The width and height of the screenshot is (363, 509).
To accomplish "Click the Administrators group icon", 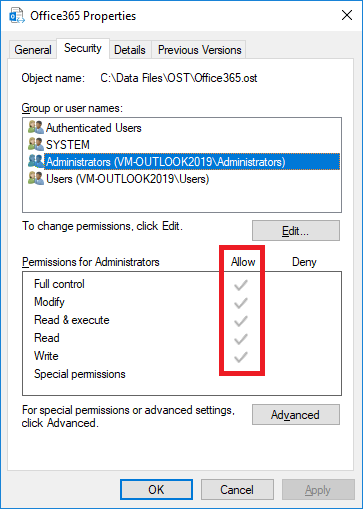I will tap(36, 161).
